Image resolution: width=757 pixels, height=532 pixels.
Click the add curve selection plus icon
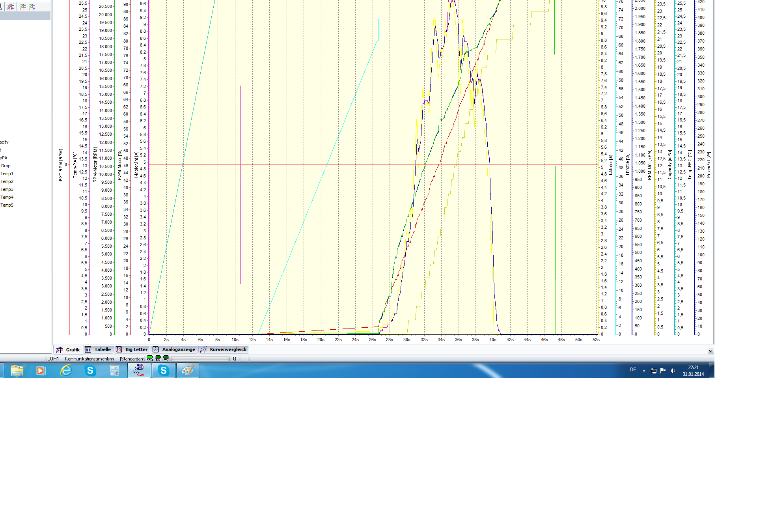[32, 7]
